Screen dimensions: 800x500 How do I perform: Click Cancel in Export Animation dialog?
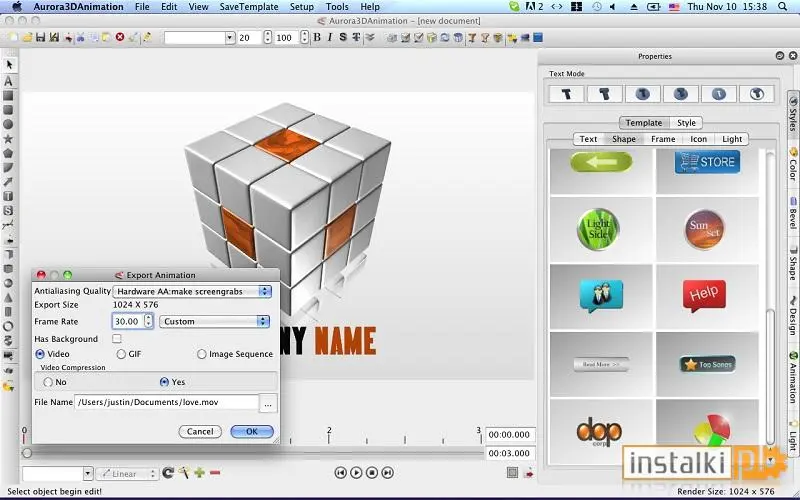[200, 431]
